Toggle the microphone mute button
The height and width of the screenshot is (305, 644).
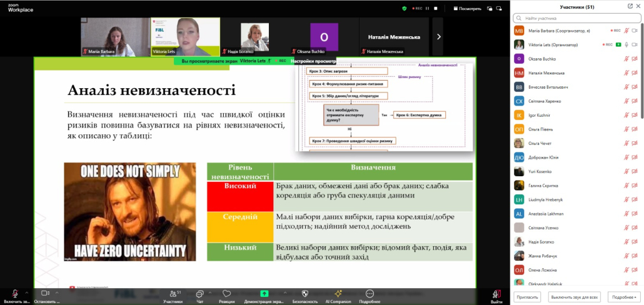pyautogui.click(x=15, y=293)
